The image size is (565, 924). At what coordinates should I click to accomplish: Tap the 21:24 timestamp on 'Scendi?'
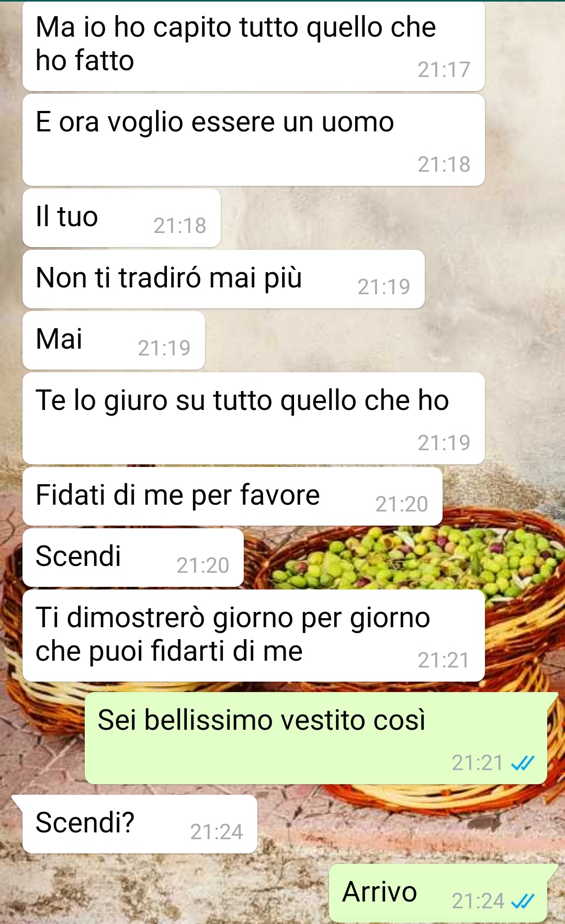[217, 832]
